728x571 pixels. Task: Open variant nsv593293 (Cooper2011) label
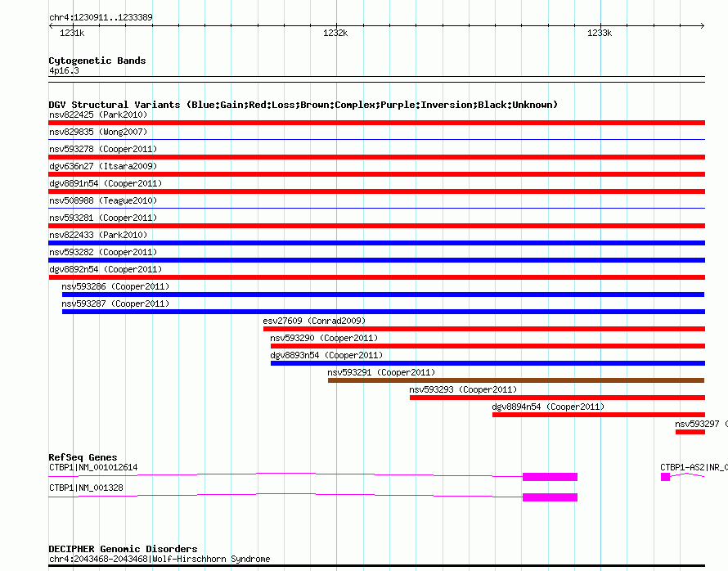pyautogui.click(x=463, y=389)
